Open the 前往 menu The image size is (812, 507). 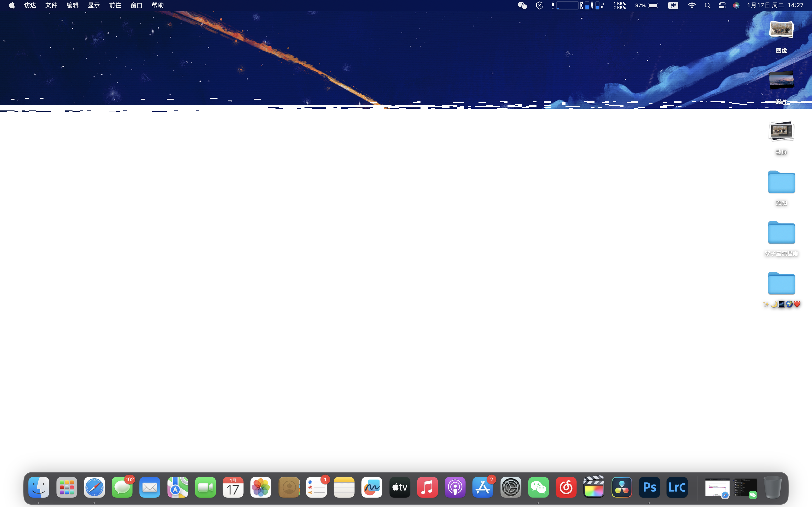pos(115,5)
